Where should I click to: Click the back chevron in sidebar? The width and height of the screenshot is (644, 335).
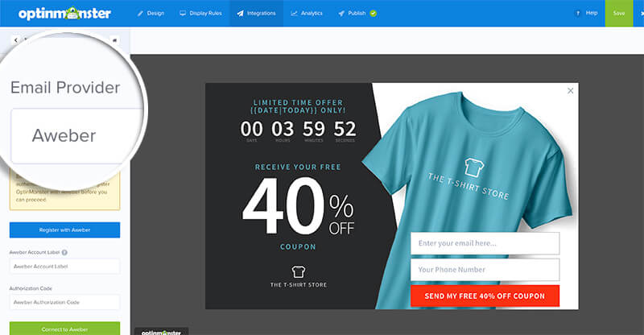[15, 40]
